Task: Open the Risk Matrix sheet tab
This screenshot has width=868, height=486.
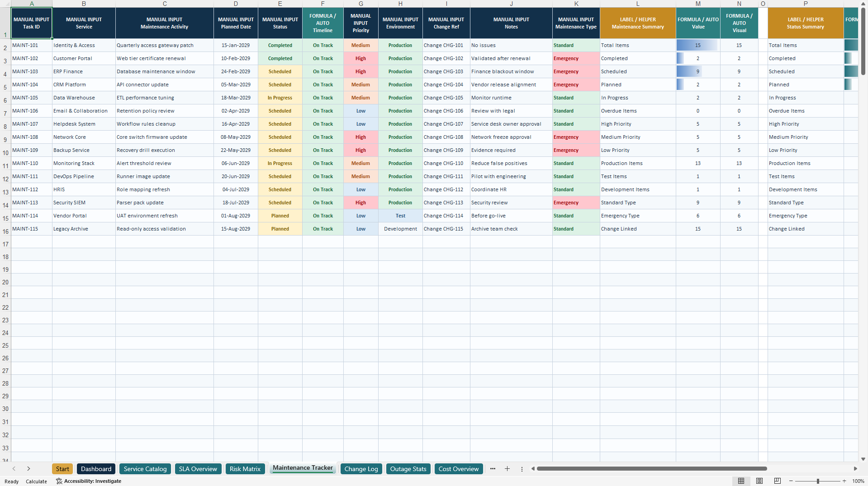Action: [245, 469]
